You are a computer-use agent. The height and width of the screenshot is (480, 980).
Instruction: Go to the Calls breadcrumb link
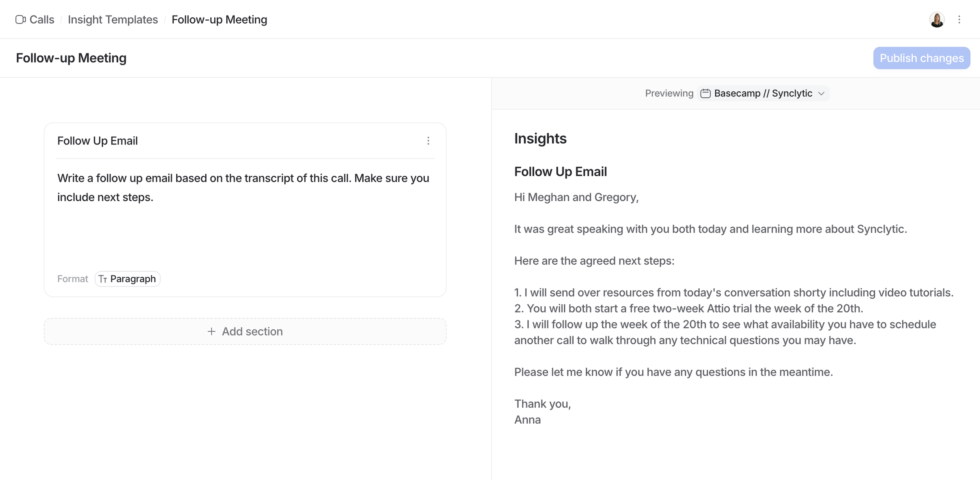pyautogui.click(x=42, y=19)
